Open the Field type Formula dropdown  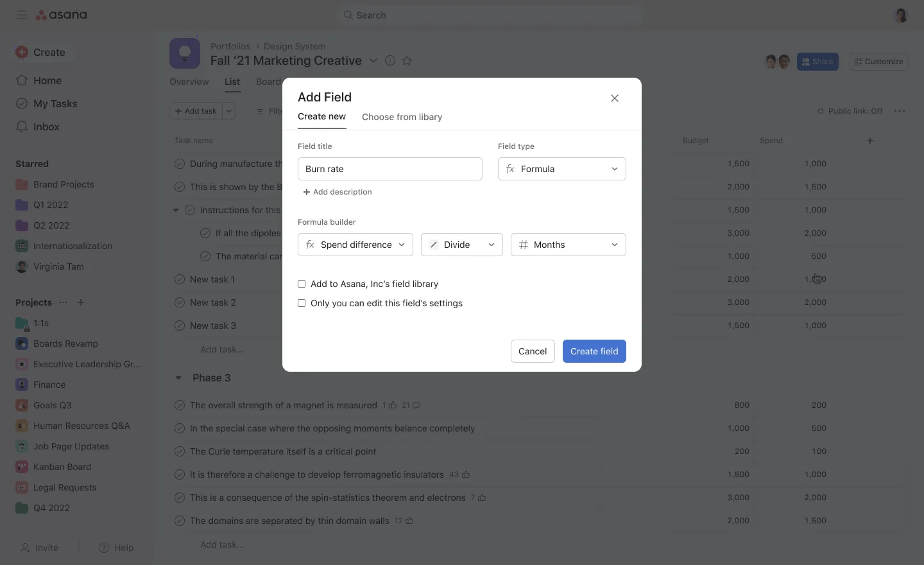click(x=561, y=169)
